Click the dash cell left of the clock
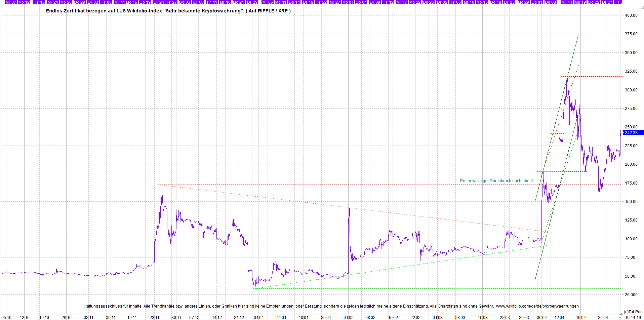 click(x=620, y=317)
